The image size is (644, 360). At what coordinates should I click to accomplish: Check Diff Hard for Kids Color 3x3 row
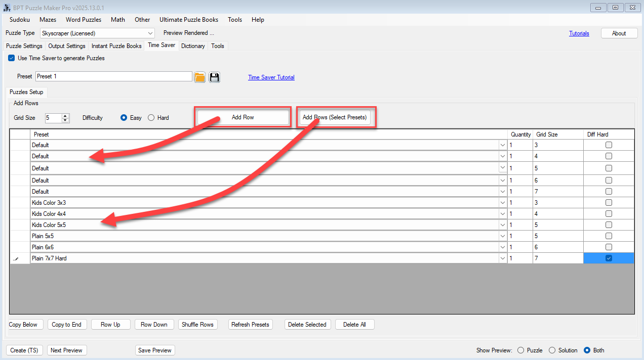coord(609,203)
